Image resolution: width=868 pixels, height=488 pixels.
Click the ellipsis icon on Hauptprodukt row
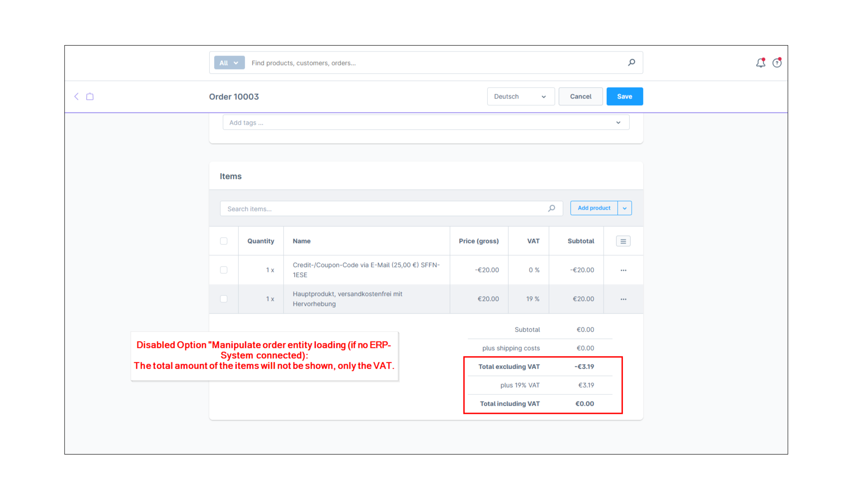click(x=623, y=298)
